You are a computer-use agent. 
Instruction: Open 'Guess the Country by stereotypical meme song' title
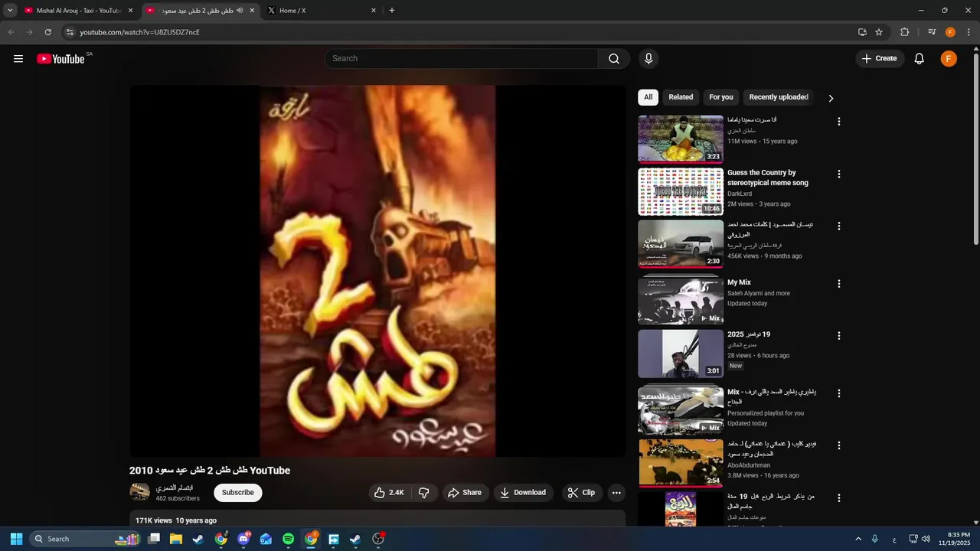pos(768,178)
